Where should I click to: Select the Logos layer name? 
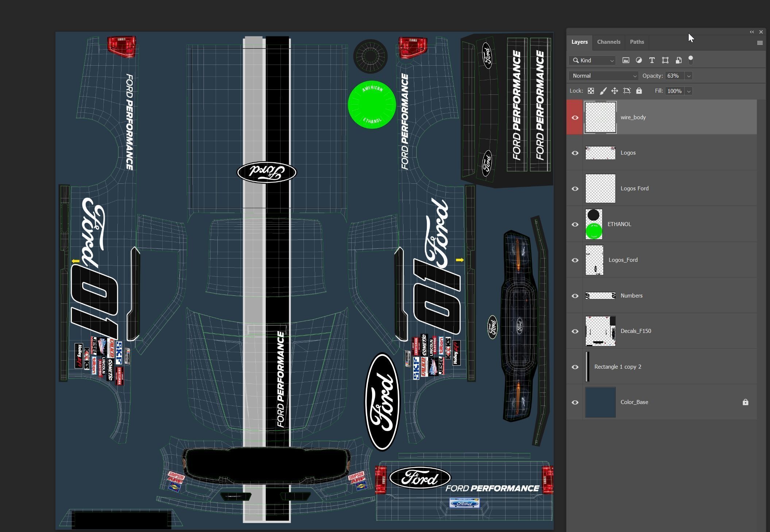point(628,153)
